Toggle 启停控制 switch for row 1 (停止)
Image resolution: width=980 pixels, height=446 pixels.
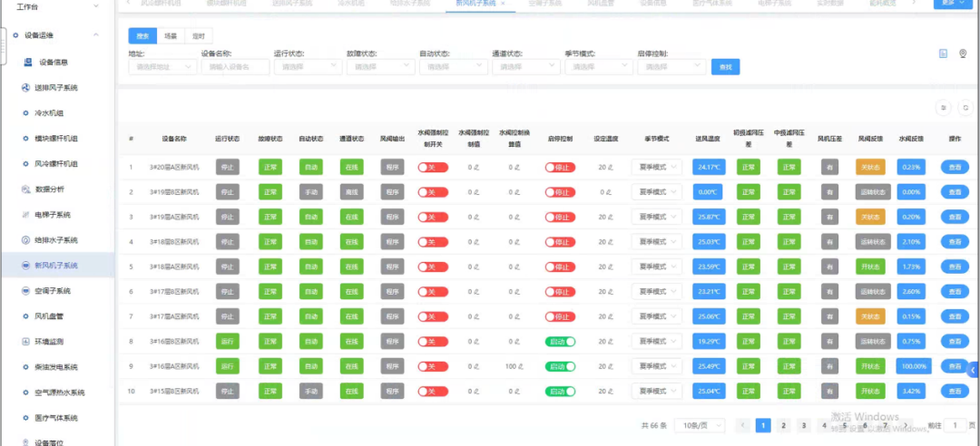click(560, 168)
